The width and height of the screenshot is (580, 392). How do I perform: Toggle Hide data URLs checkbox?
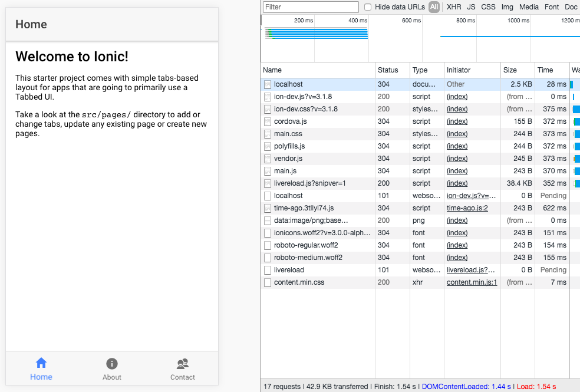(x=368, y=7)
